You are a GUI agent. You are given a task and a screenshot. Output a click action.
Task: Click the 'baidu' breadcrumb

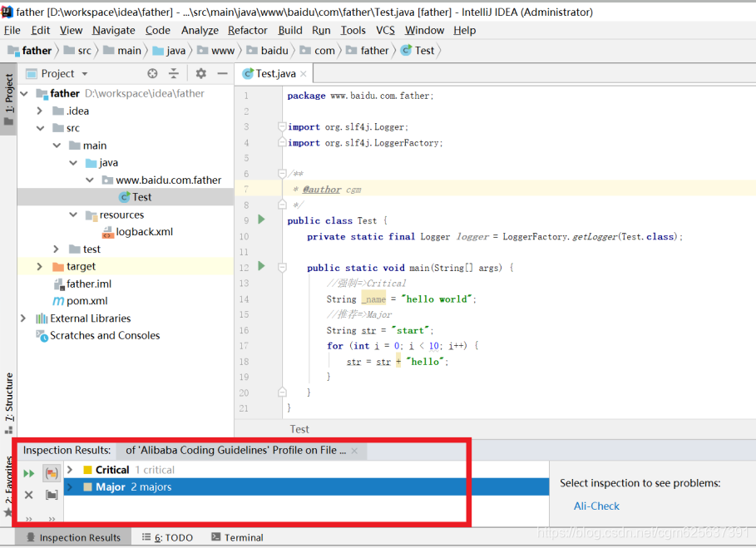coord(268,51)
